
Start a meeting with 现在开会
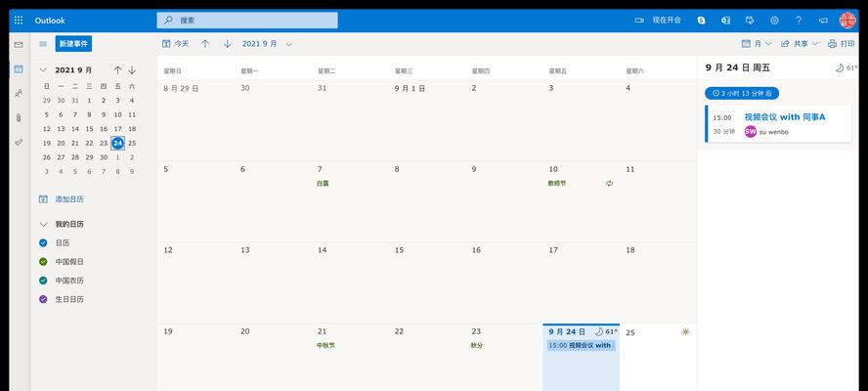pyautogui.click(x=658, y=21)
